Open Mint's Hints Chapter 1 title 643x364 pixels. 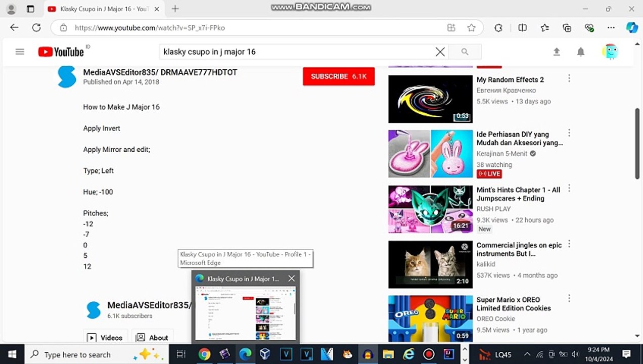tap(519, 194)
